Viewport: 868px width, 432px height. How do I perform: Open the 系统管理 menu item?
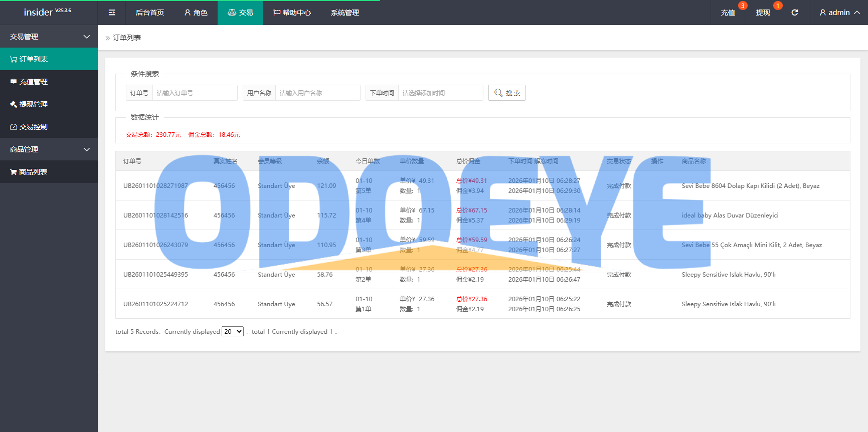[344, 13]
